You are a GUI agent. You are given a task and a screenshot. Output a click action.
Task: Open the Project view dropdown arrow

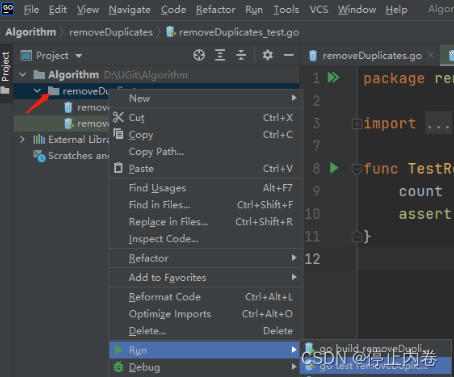(79, 56)
